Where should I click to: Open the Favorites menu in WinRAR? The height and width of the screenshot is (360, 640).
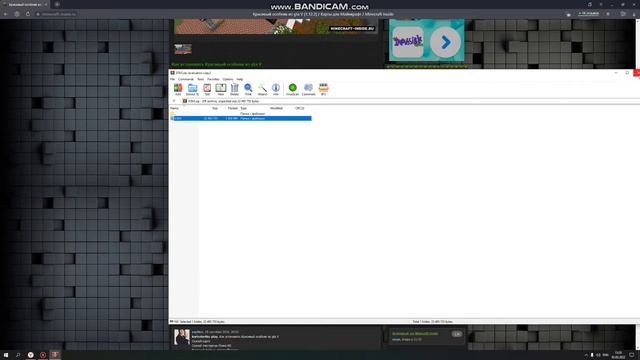click(213, 79)
